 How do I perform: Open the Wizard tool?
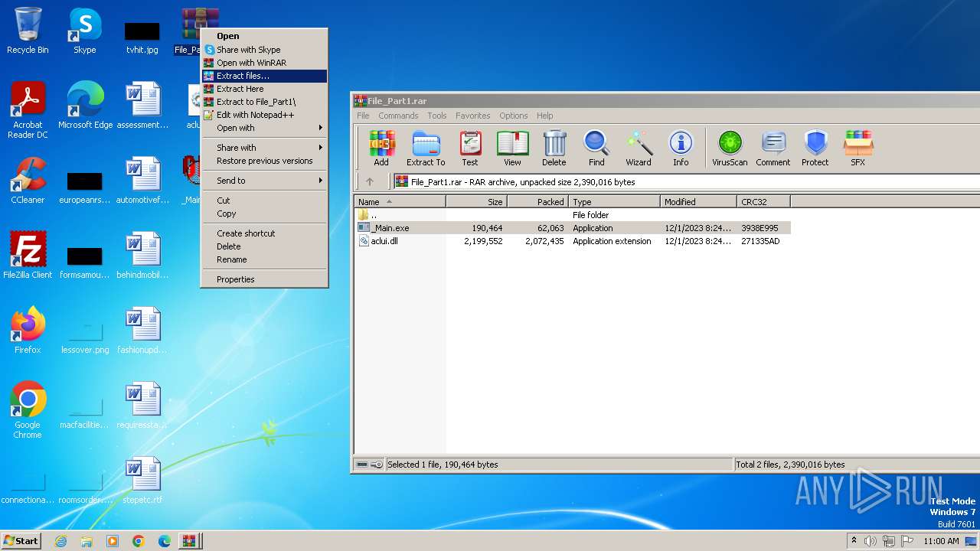click(x=639, y=148)
